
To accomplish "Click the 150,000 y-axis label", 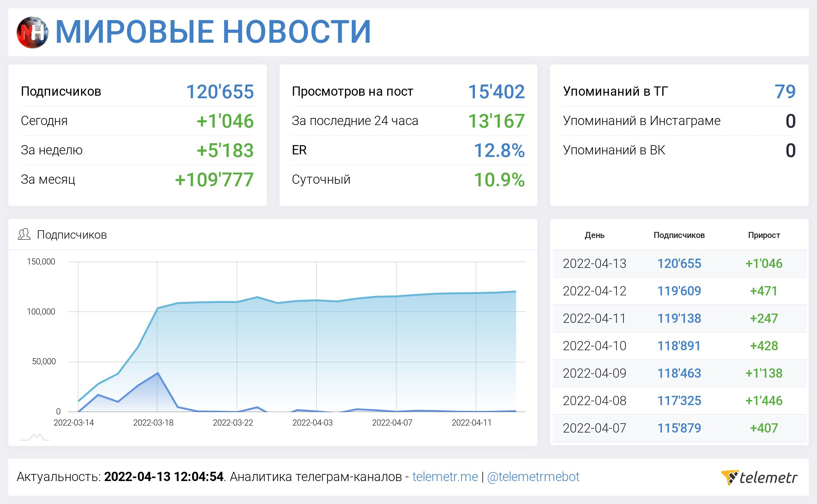I will pyautogui.click(x=41, y=262).
